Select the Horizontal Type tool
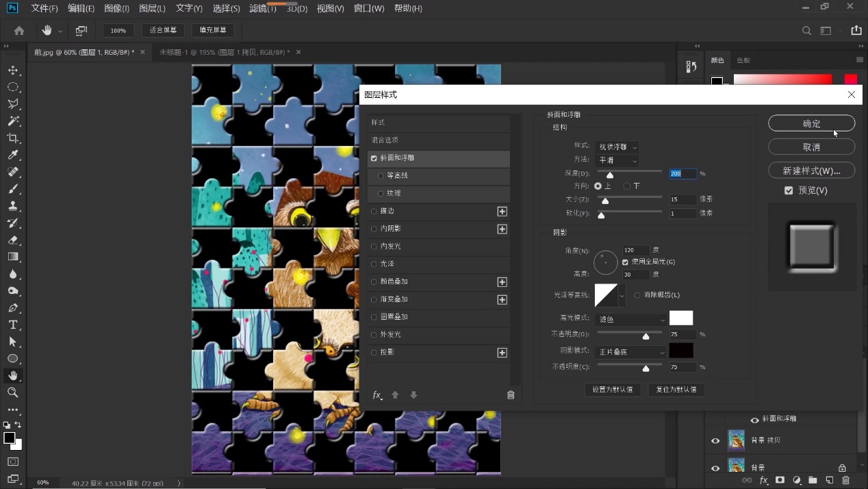Viewport: 868px width, 489px height. point(12,325)
